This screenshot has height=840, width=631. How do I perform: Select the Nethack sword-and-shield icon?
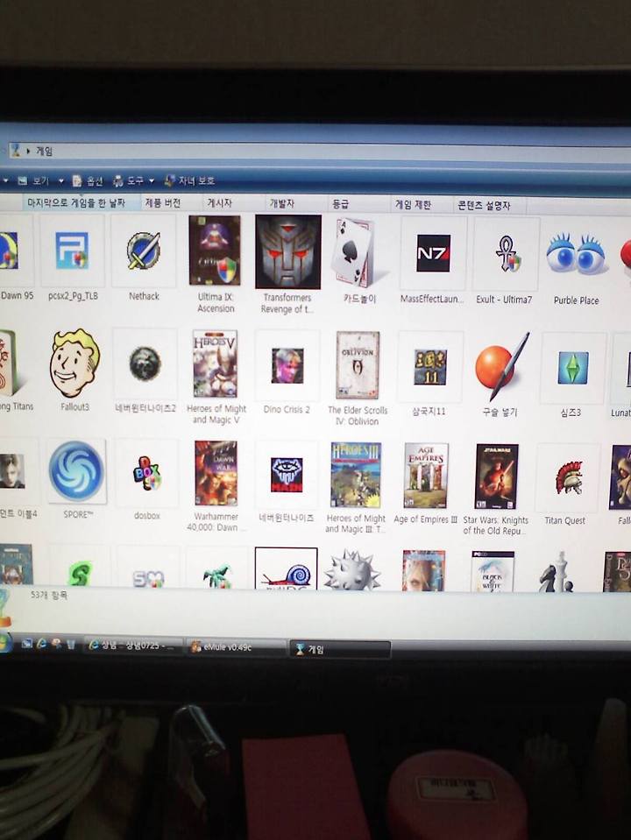click(x=143, y=251)
